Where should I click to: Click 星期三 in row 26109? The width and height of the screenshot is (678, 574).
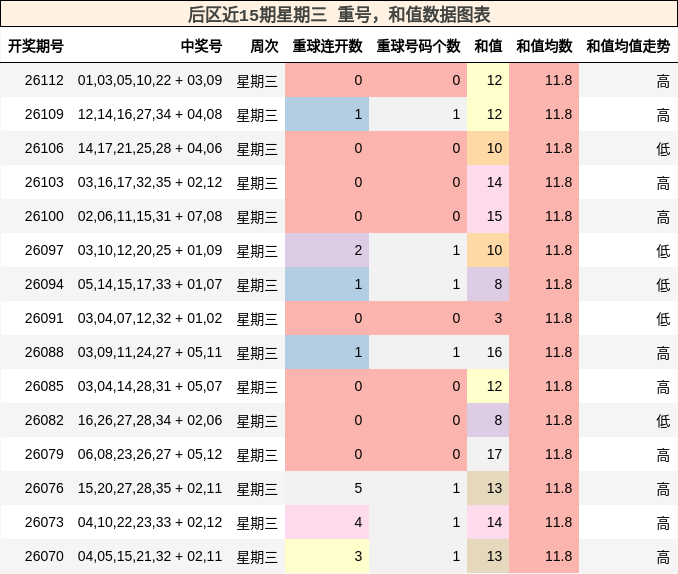coord(257,115)
